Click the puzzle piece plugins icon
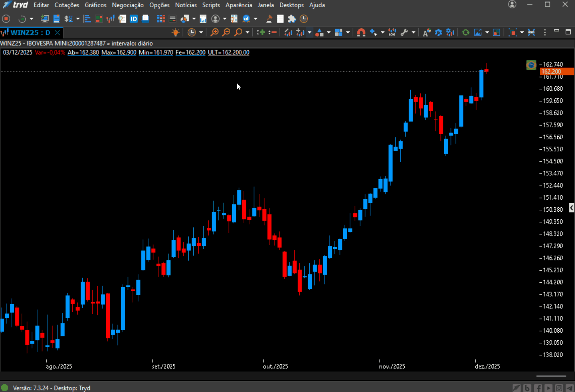The height and width of the screenshot is (392, 575). pos(292,19)
